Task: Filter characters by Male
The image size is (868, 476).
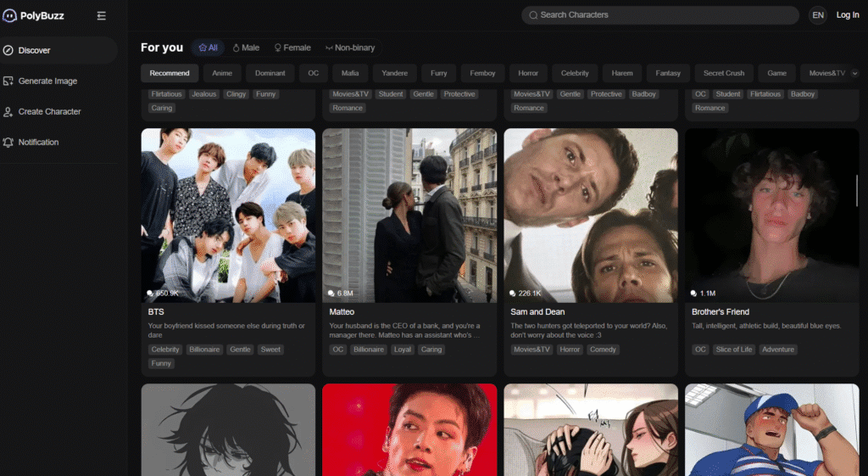Action: pyautogui.click(x=246, y=48)
